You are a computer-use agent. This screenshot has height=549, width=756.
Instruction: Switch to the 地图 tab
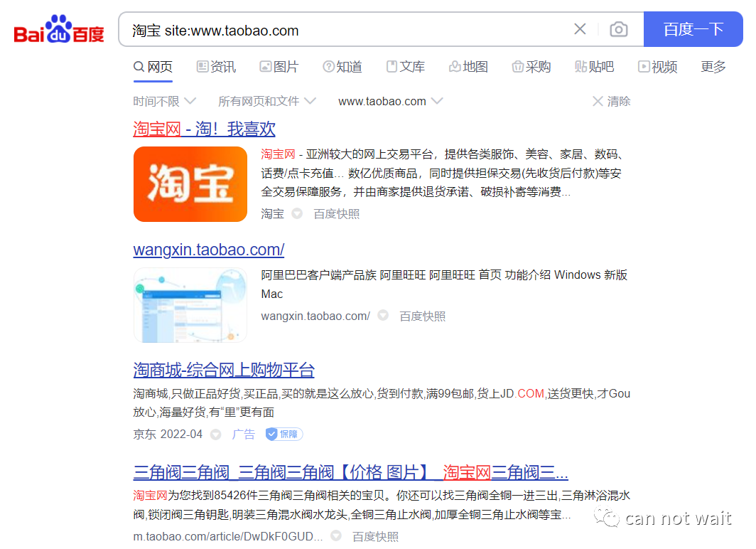[469, 67]
